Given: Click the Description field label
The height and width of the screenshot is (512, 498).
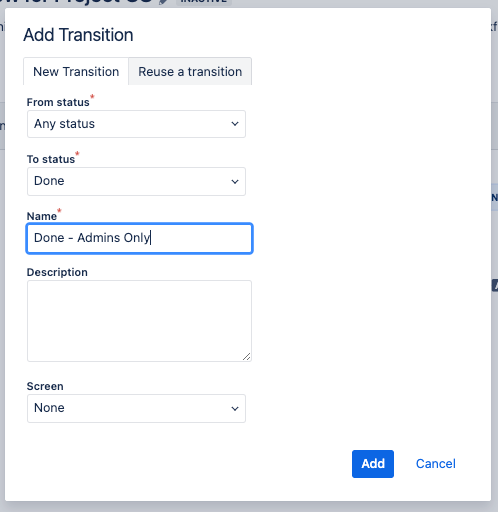Looking at the screenshot, I should coord(57,272).
